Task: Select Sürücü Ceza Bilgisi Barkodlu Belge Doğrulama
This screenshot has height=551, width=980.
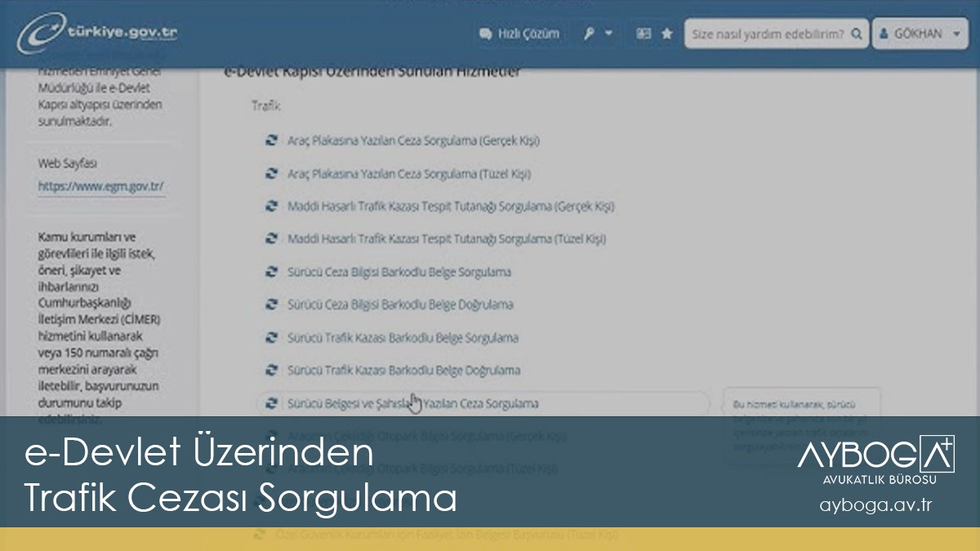Action: click(400, 304)
